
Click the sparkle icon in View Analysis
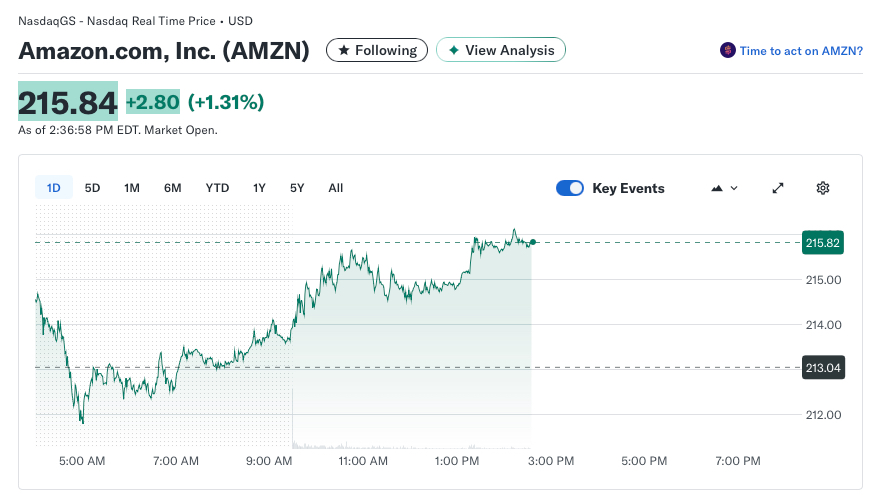point(453,50)
